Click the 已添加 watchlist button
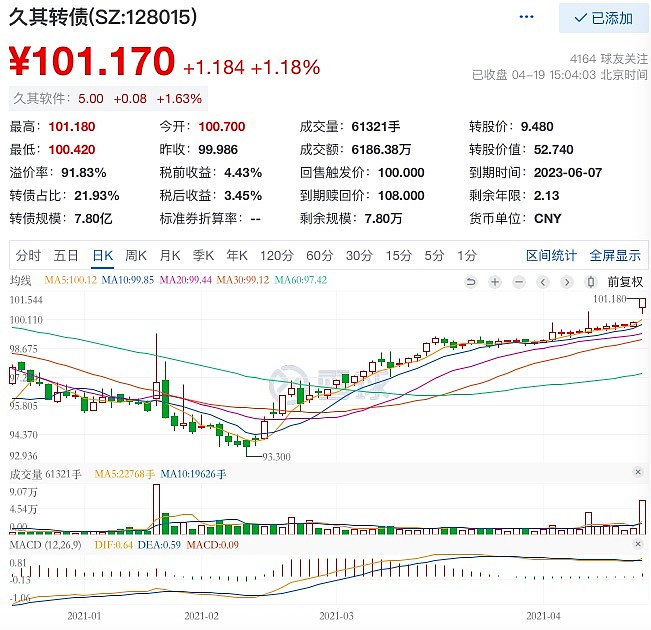The height and width of the screenshot is (630, 651). pyautogui.click(x=603, y=18)
